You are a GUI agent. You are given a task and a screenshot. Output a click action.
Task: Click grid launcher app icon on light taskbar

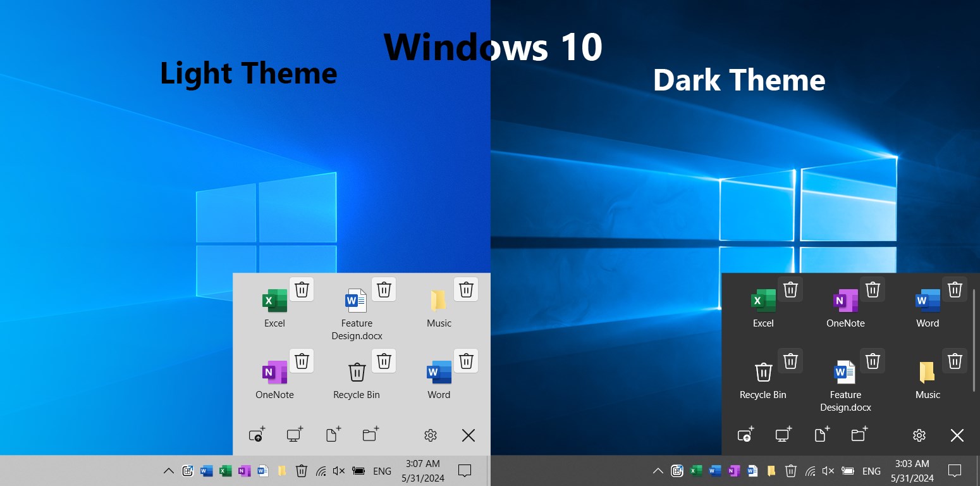coord(188,471)
